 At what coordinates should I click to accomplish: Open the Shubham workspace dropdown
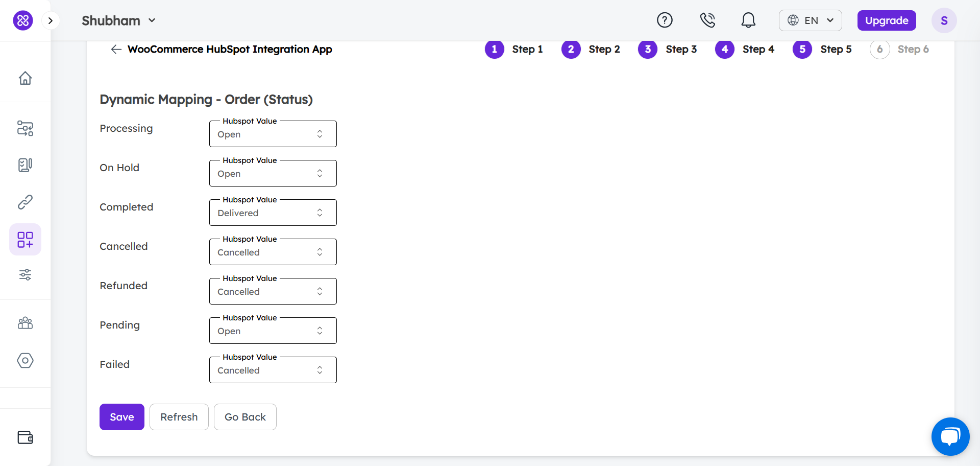[x=118, y=20]
